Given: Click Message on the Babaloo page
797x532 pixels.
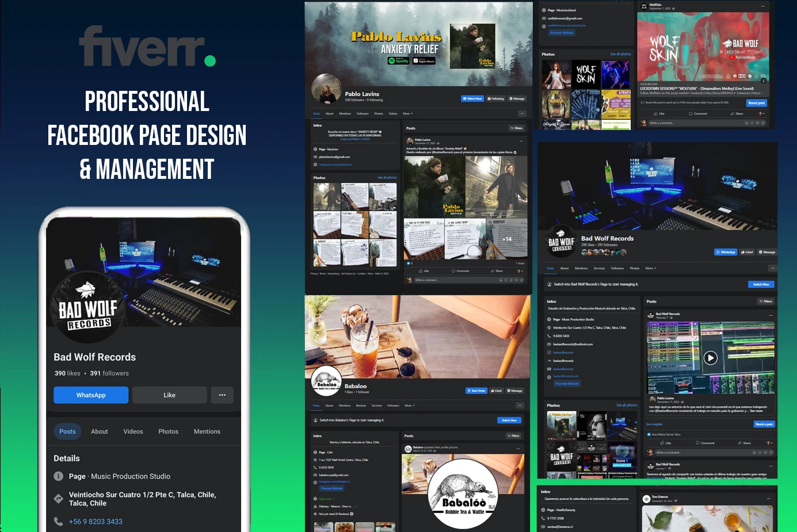Looking at the screenshot, I should tap(515, 391).
